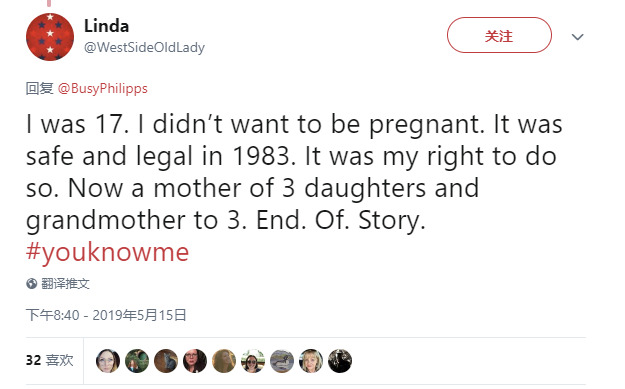Follow Linda with the 关注 button

click(499, 35)
